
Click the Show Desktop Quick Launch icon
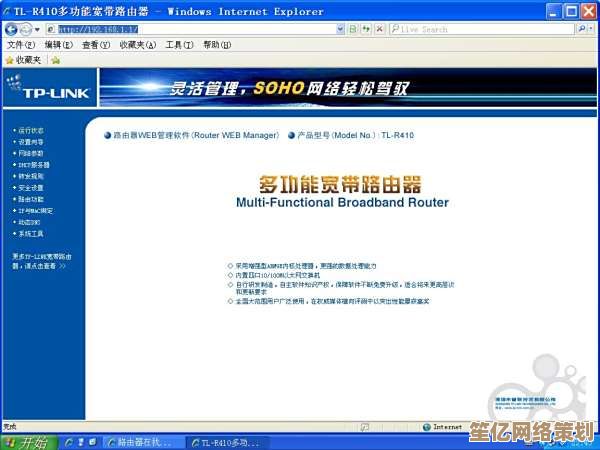[93, 443]
